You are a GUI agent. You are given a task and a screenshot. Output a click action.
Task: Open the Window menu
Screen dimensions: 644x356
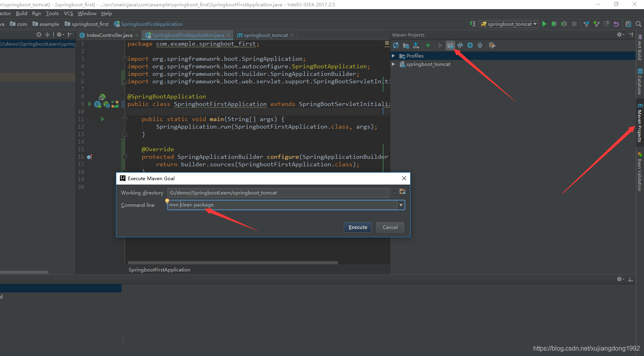pos(87,13)
